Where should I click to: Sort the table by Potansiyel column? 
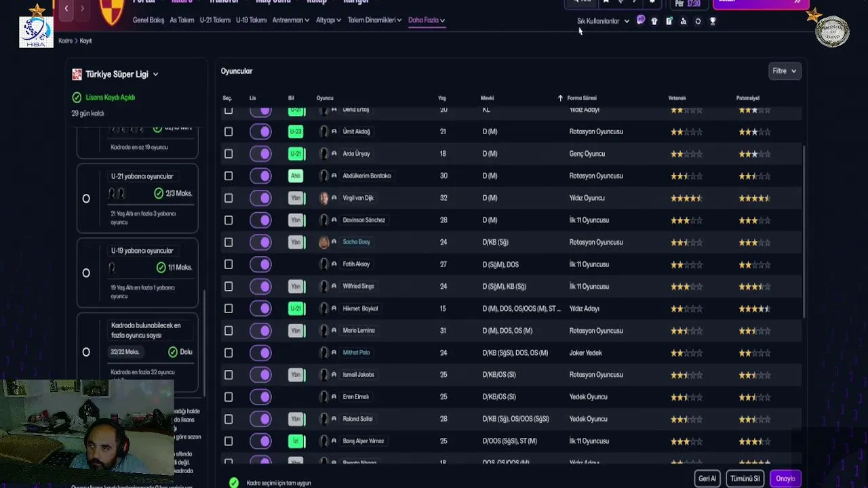point(748,98)
